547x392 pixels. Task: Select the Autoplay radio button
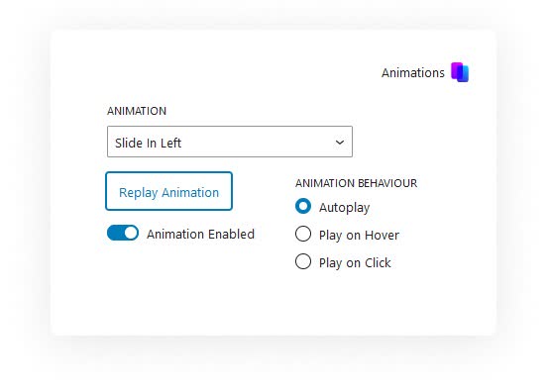tap(303, 206)
